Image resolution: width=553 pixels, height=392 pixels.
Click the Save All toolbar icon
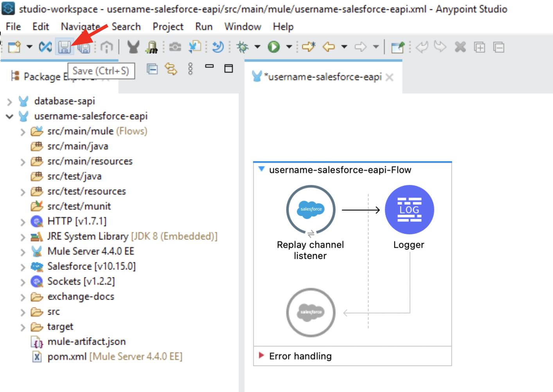pos(84,47)
